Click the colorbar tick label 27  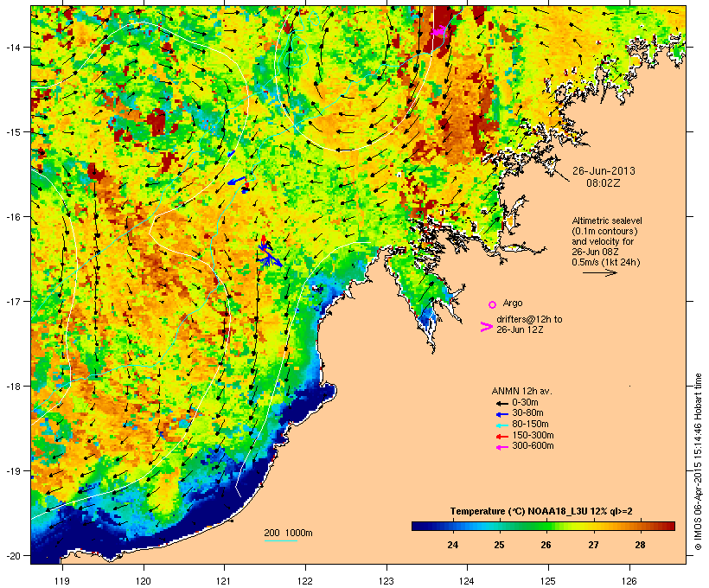(593, 545)
